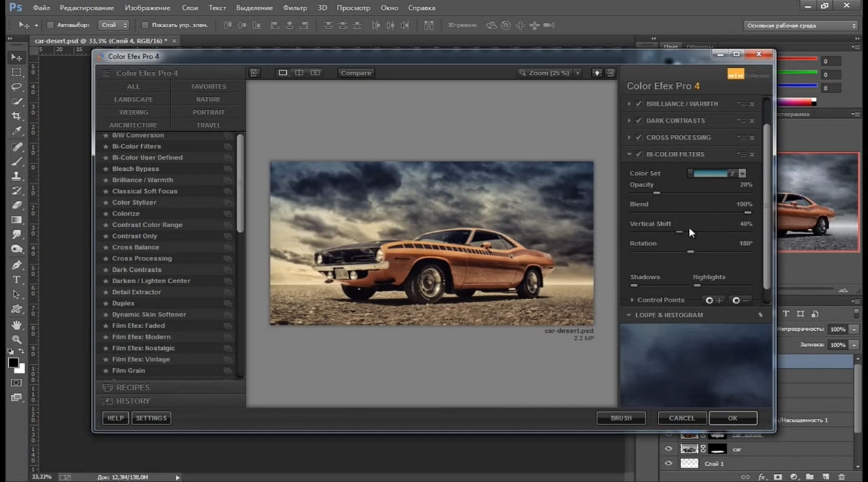This screenshot has width=868, height=482.
Task: Open the Файл menu
Action: point(41,8)
